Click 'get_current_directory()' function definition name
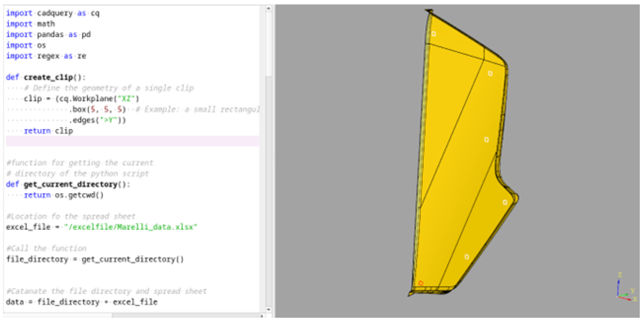Image resolution: width=644 pixels, height=322 pixels. (71, 184)
